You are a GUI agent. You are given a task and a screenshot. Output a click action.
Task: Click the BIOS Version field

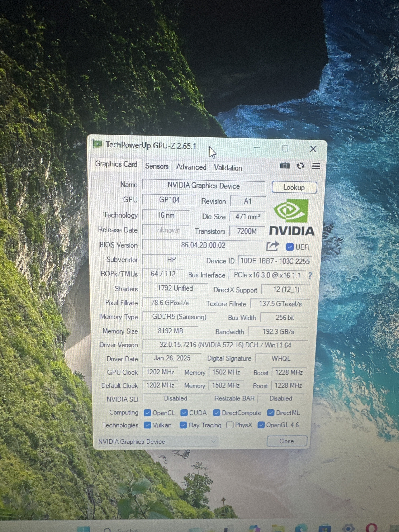click(x=203, y=245)
